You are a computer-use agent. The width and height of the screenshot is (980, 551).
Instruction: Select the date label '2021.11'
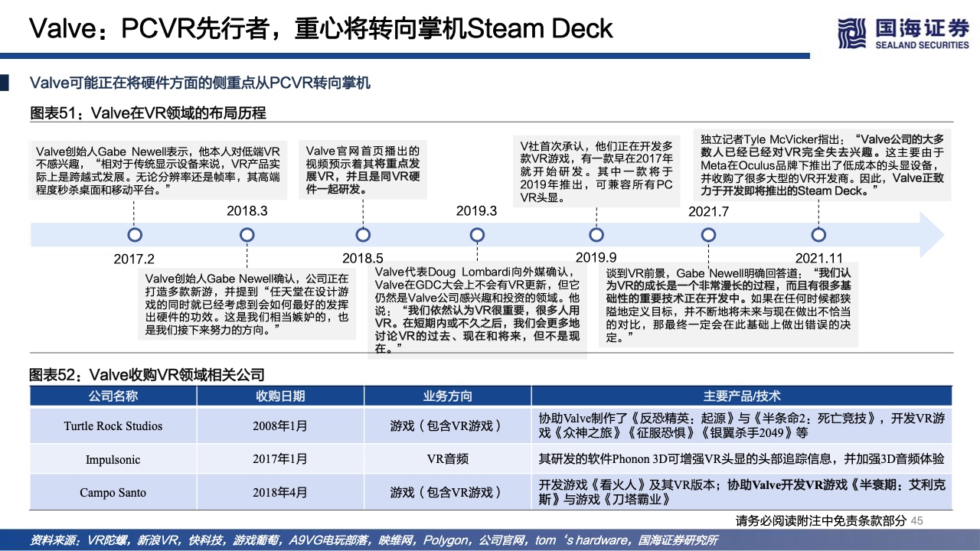(x=818, y=259)
